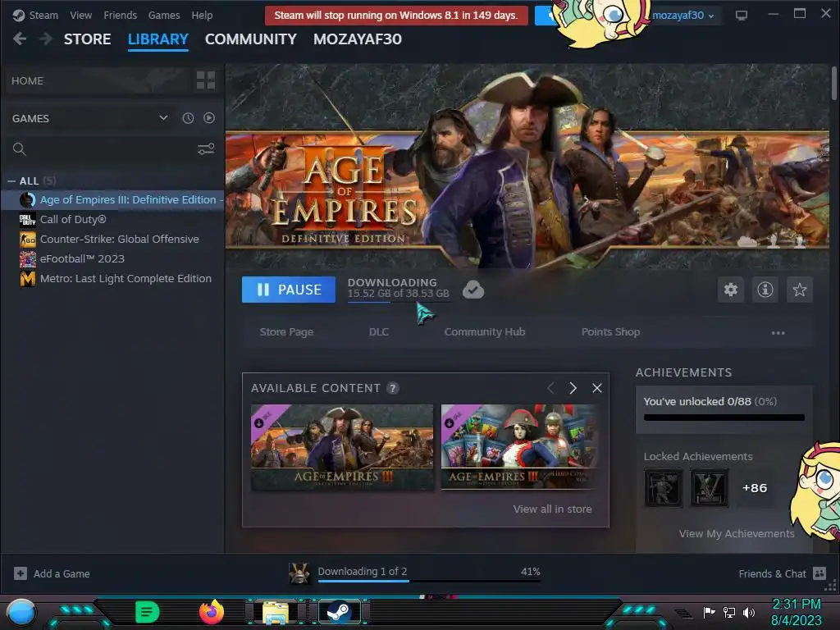Image resolution: width=840 pixels, height=630 pixels.
Task: Show previous available content arrow
Action: [x=550, y=388]
